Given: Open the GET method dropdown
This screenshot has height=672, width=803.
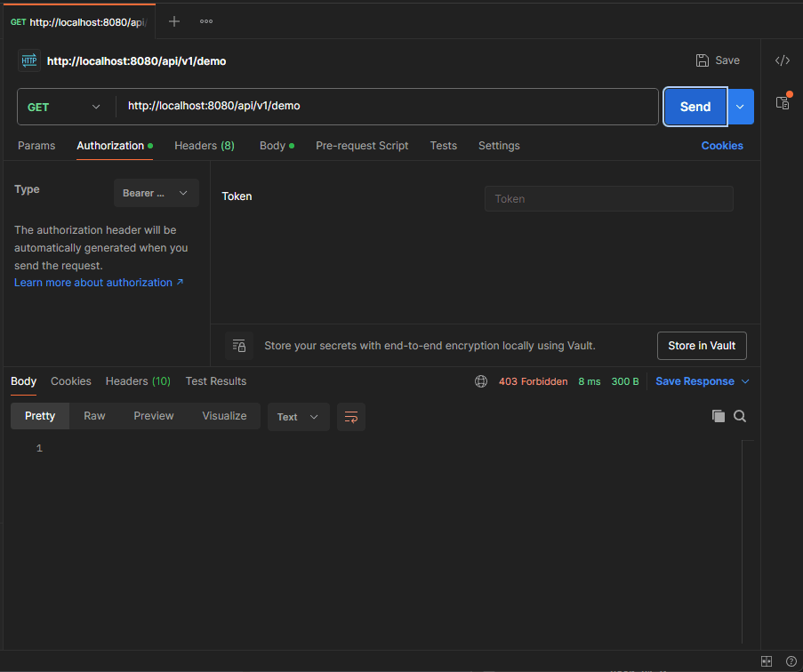Looking at the screenshot, I should click(65, 107).
